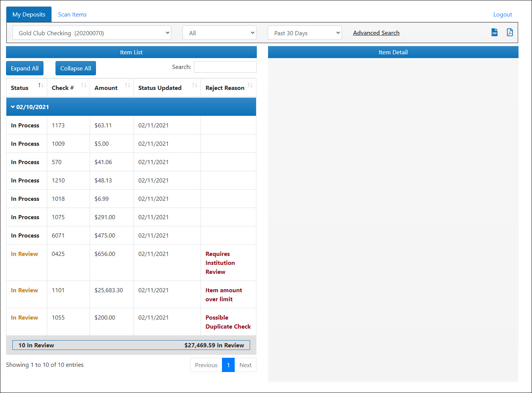Viewport: 532px width, 393px height.
Task: Open the Past 30 Days dropdown
Action: (x=304, y=33)
